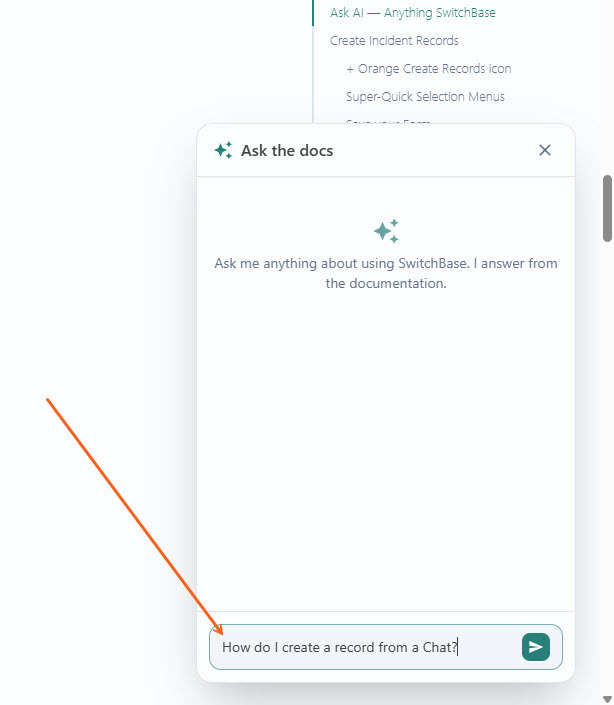
Task: Click the sparkle icon beside Ask the docs title
Action: click(x=223, y=150)
